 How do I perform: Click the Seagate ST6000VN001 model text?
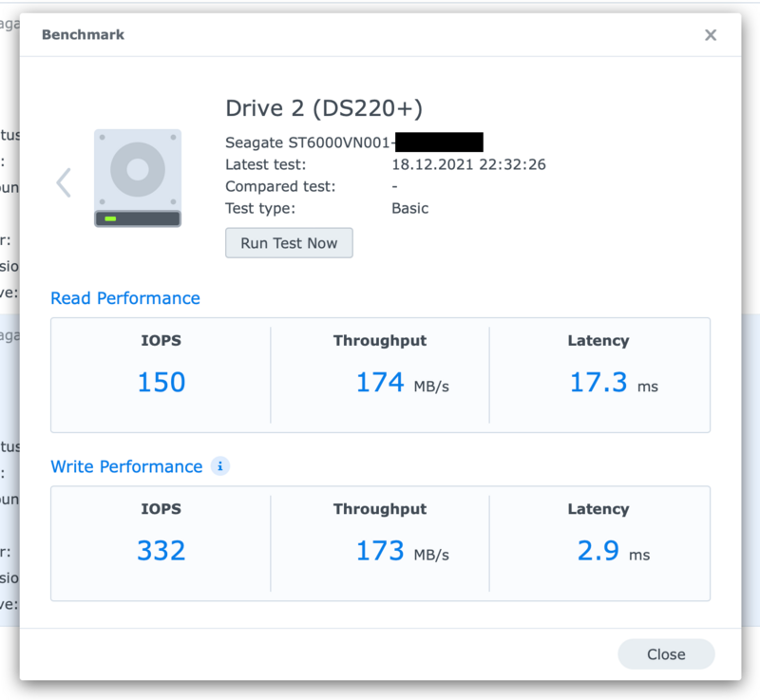[309, 143]
